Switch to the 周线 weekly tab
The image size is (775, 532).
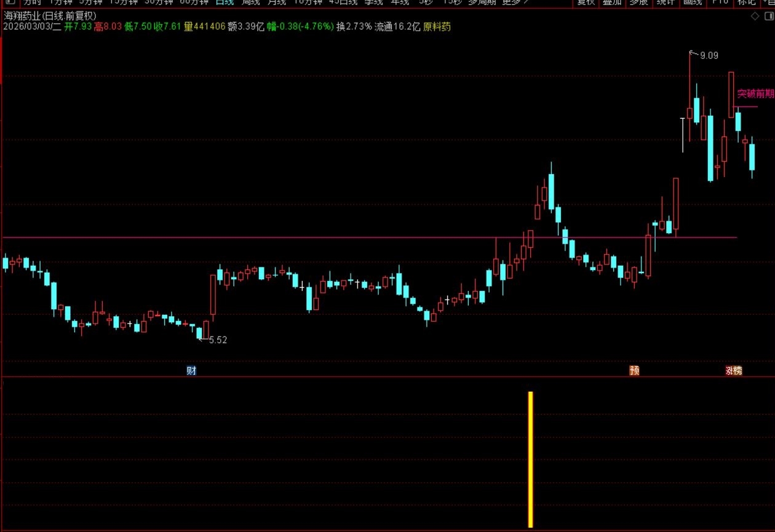pos(251,2)
